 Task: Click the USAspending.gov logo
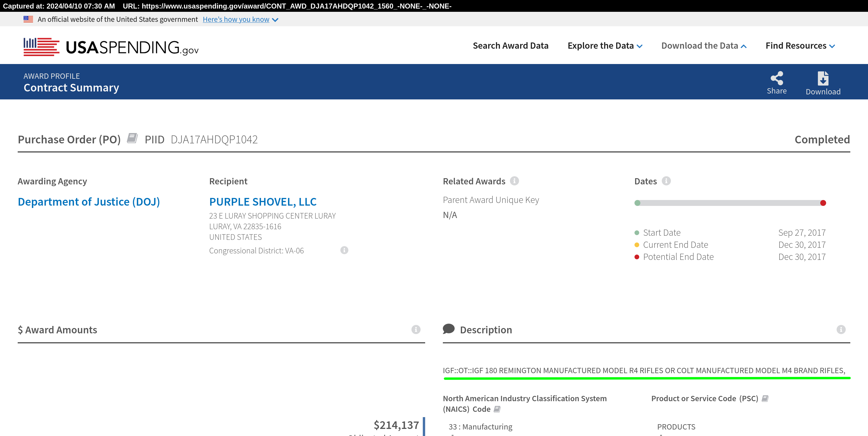[x=111, y=47]
